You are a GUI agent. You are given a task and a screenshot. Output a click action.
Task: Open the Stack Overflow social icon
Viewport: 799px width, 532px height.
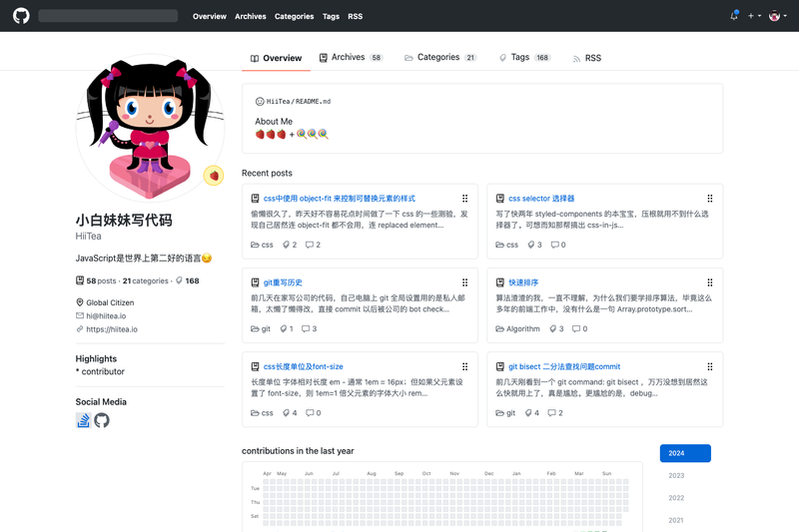pos(83,420)
